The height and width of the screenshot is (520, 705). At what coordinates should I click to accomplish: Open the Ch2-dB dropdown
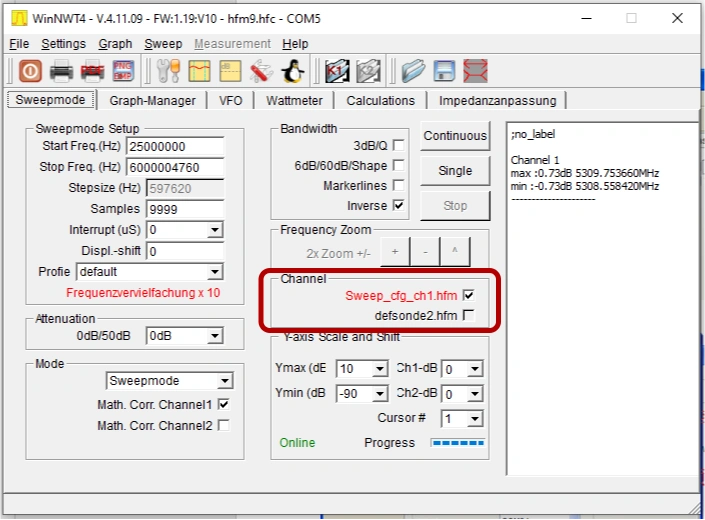[475, 394]
